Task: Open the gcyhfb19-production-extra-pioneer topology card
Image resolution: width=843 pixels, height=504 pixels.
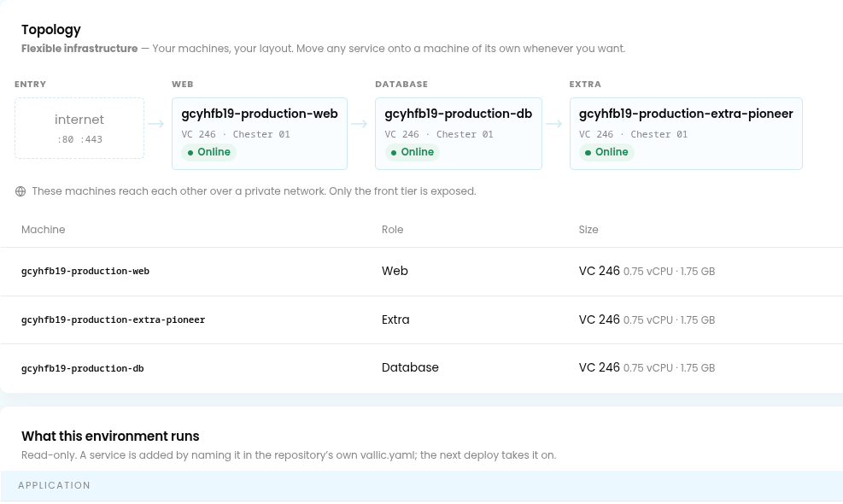Action: pos(686,133)
